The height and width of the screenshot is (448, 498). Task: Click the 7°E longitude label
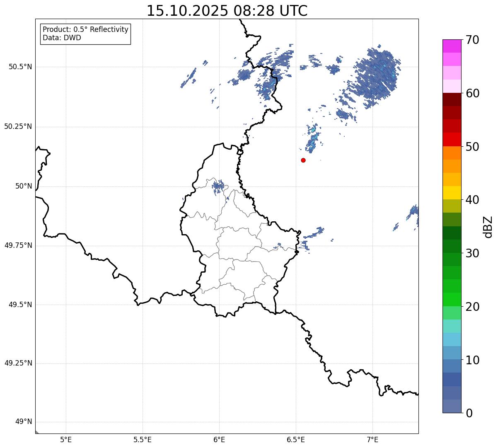(x=373, y=440)
